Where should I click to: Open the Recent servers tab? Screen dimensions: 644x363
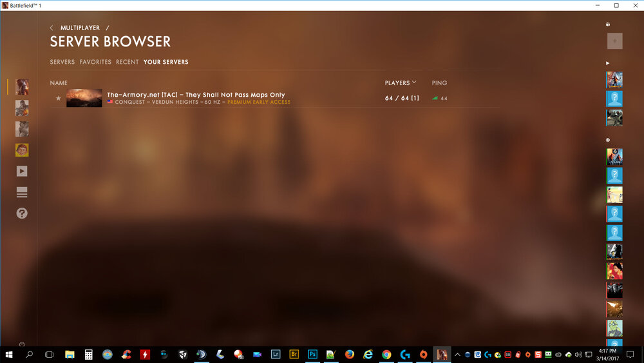127,62
